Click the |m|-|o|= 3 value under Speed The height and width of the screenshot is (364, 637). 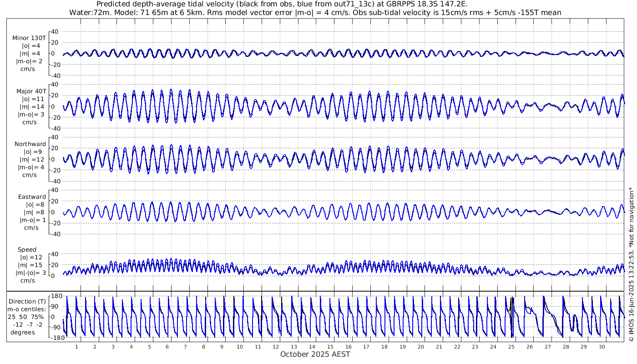(x=29, y=273)
